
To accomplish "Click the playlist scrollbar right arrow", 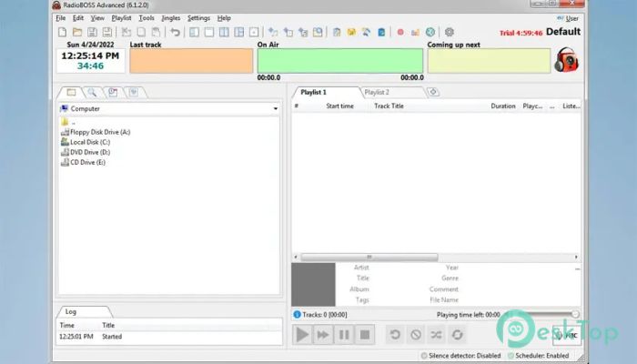I will pyautogui.click(x=576, y=258).
